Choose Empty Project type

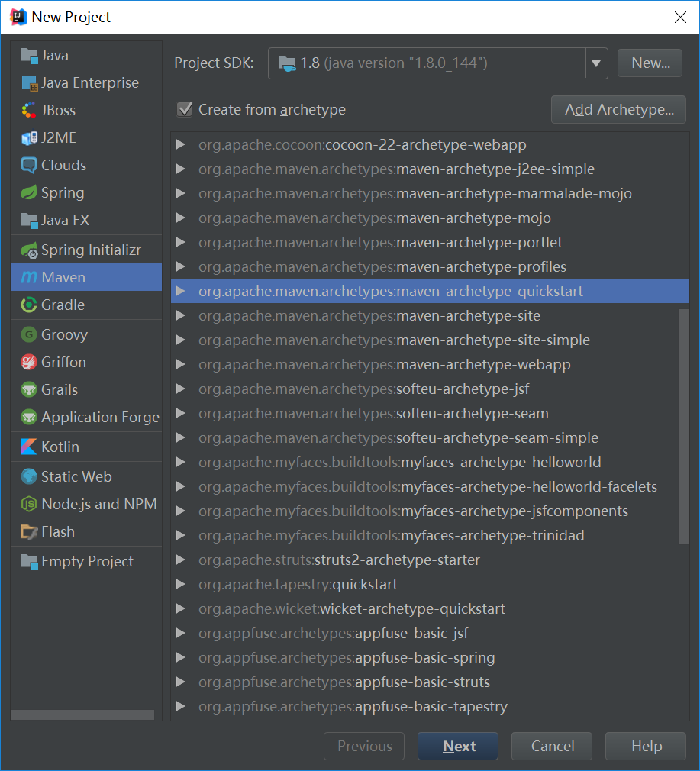point(86,562)
